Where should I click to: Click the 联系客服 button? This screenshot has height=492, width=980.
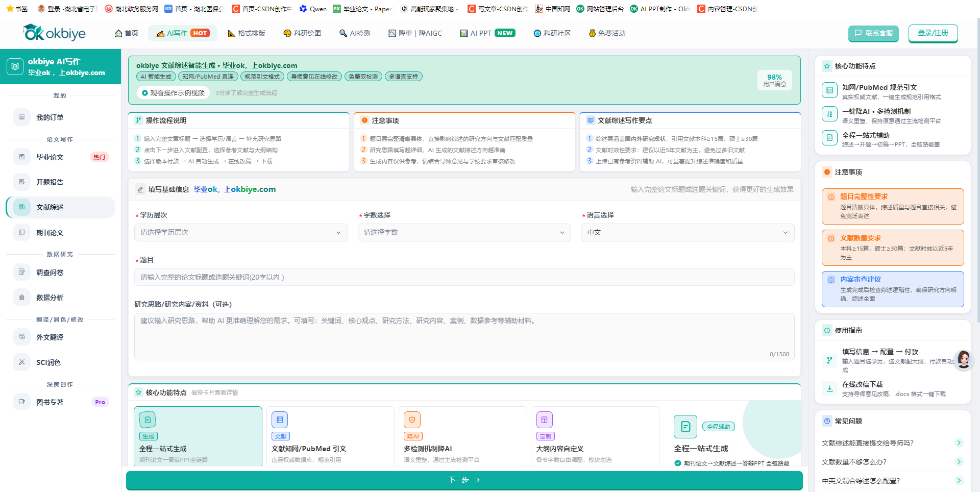pos(873,33)
